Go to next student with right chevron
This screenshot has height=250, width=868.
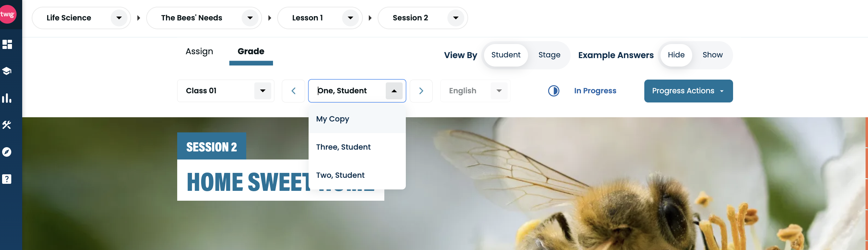click(421, 91)
